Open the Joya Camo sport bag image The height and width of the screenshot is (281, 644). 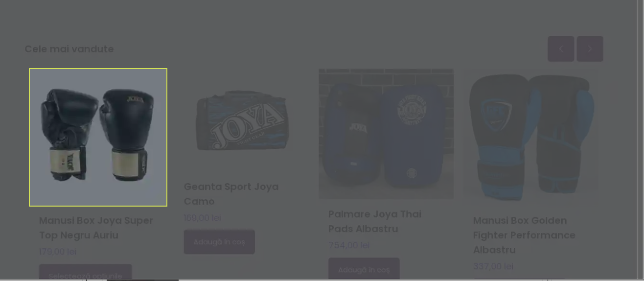[242, 120]
